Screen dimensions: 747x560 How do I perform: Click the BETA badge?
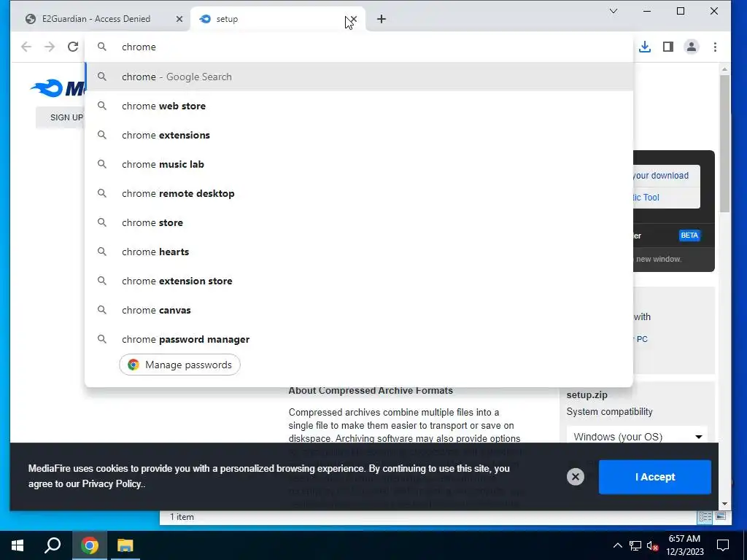689,236
